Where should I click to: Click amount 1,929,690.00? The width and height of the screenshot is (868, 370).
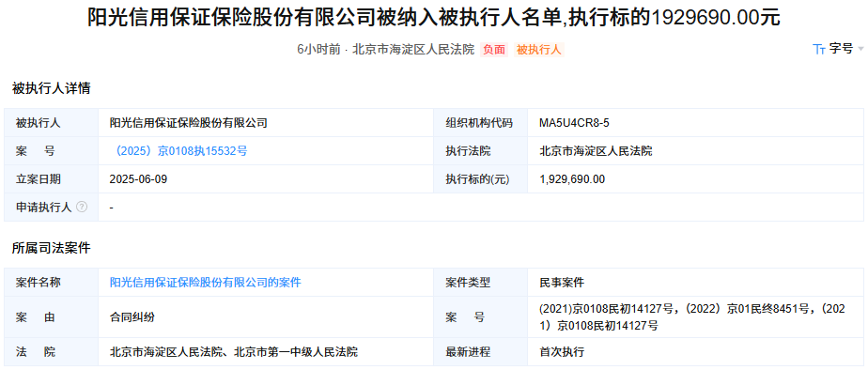(x=572, y=179)
